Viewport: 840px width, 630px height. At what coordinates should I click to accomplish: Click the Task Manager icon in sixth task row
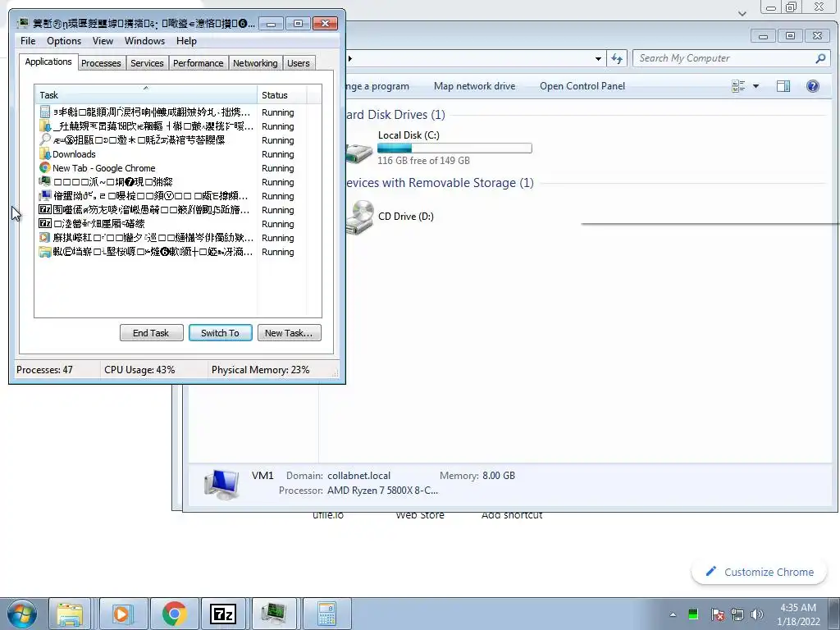point(45,181)
